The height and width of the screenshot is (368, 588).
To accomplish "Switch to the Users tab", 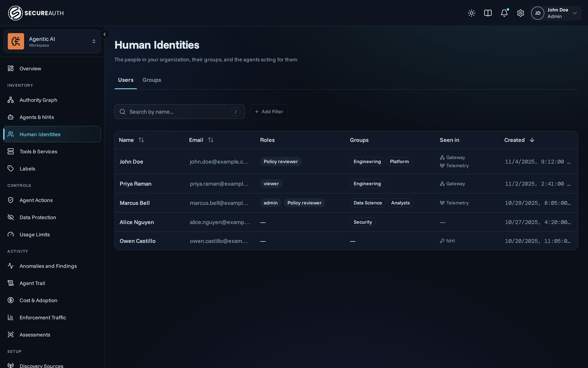I will 126,80.
